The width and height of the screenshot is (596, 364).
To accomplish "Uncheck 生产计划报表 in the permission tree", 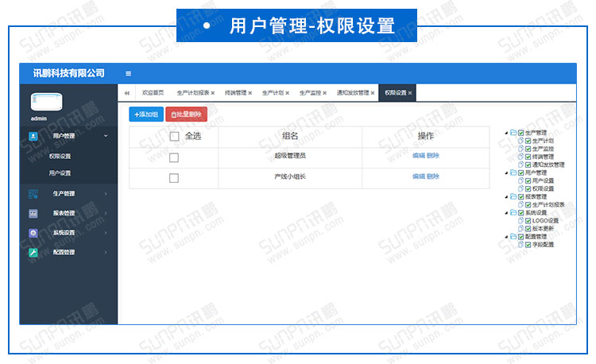I will click(528, 205).
